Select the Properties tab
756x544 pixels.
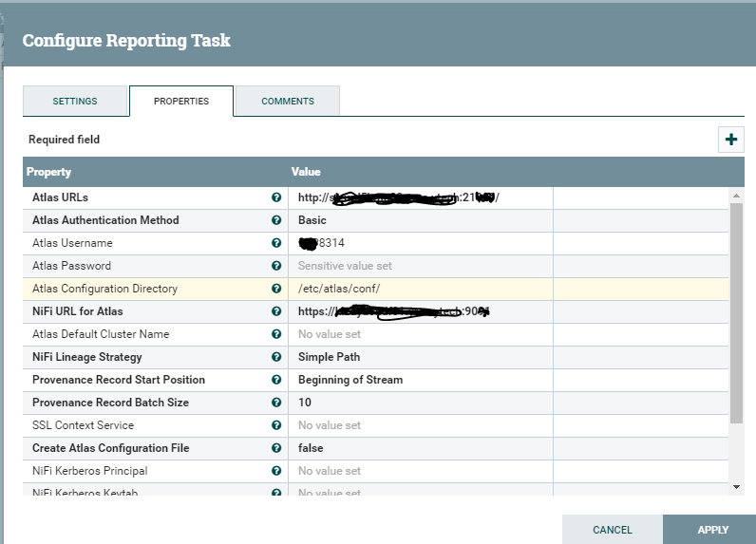point(180,102)
